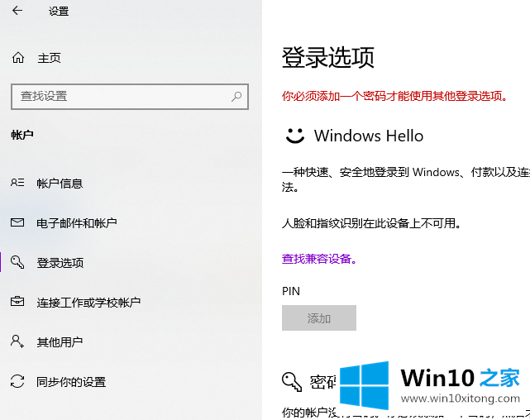Click the Windows Hello smiley icon
530x420 pixels.
pos(295,136)
